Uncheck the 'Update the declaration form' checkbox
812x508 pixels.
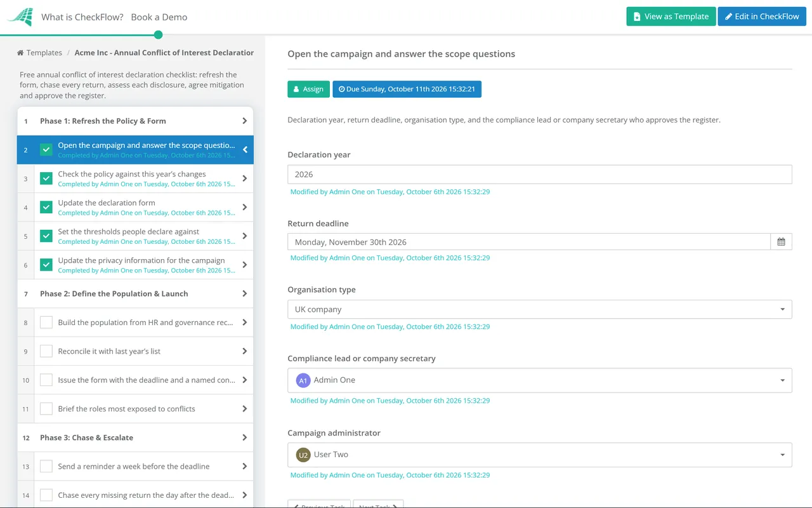[x=46, y=207]
